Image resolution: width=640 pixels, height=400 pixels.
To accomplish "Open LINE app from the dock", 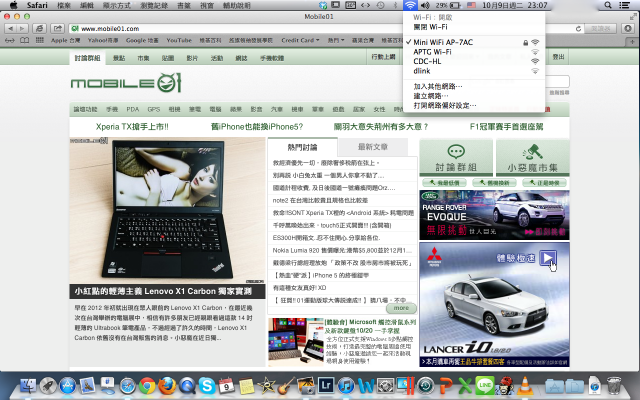I will coord(485,385).
